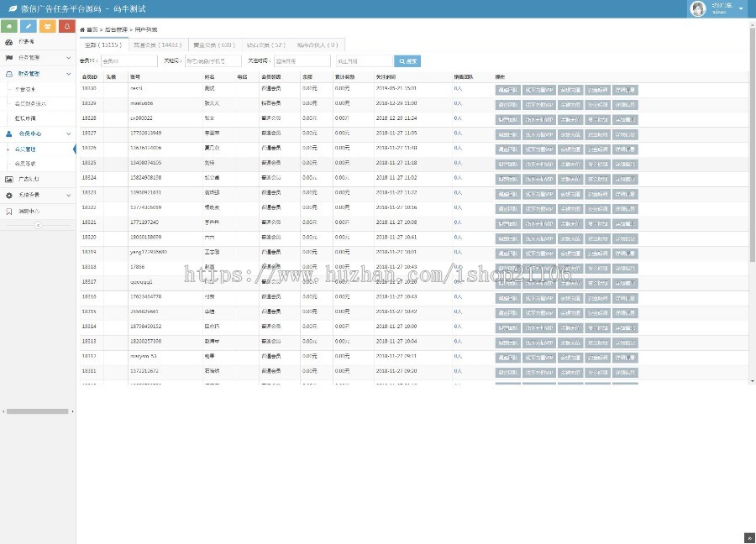Image resolution: width=756 pixels, height=544 pixels.
Task: Click the sales team 0人 link for 18324
Action: coord(458,178)
